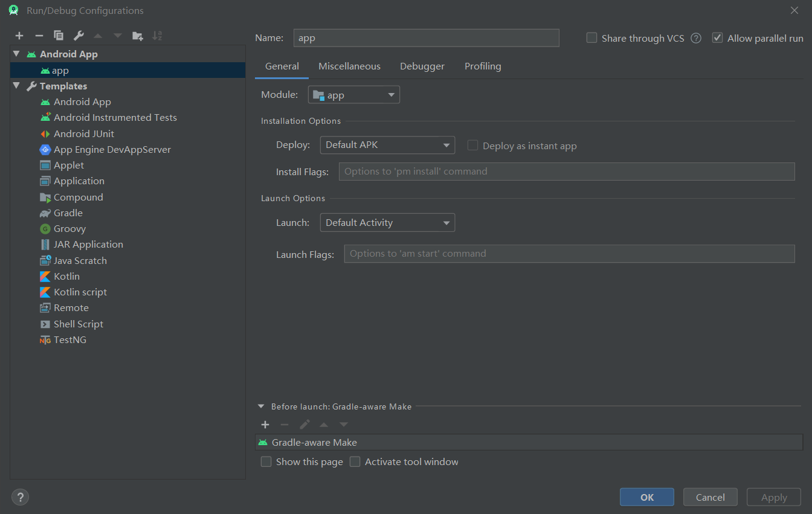Click the Launch Flags input field
Viewport: 812px width, 514px height.
click(569, 254)
